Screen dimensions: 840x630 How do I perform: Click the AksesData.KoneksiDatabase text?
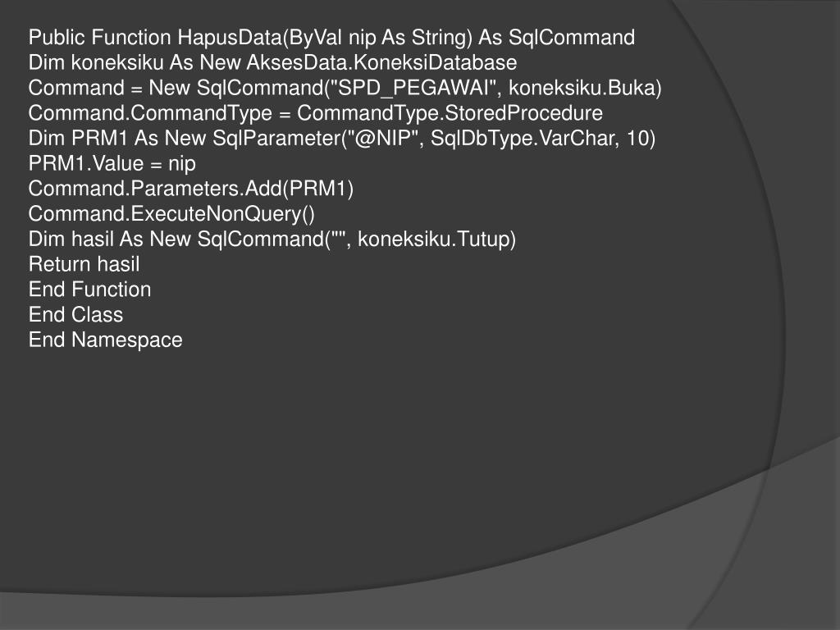(381, 62)
